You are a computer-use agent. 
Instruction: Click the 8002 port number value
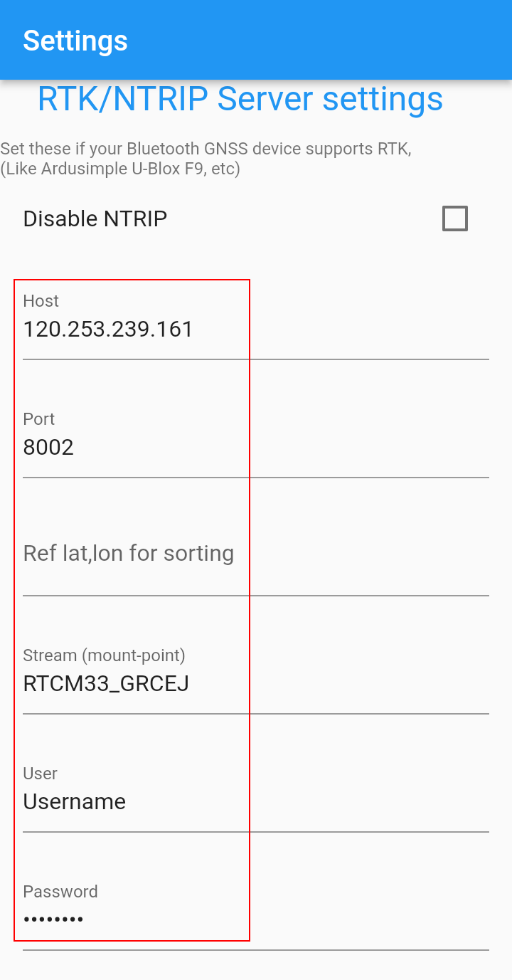[48, 448]
